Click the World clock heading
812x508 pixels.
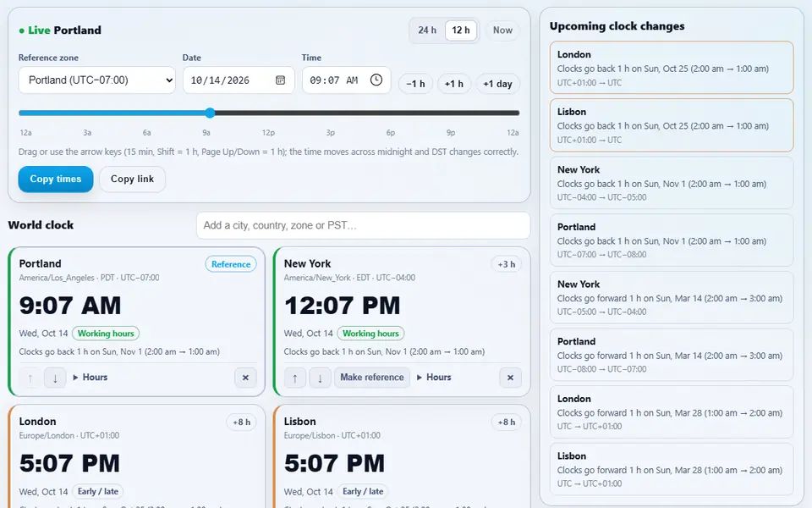[x=41, y=225]
